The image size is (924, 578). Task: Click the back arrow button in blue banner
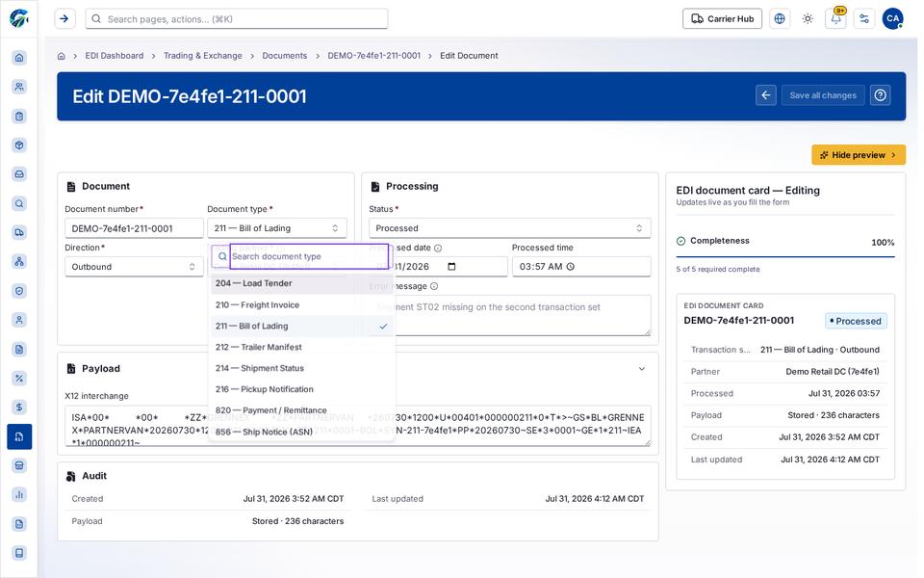click(x=765, y=95)
